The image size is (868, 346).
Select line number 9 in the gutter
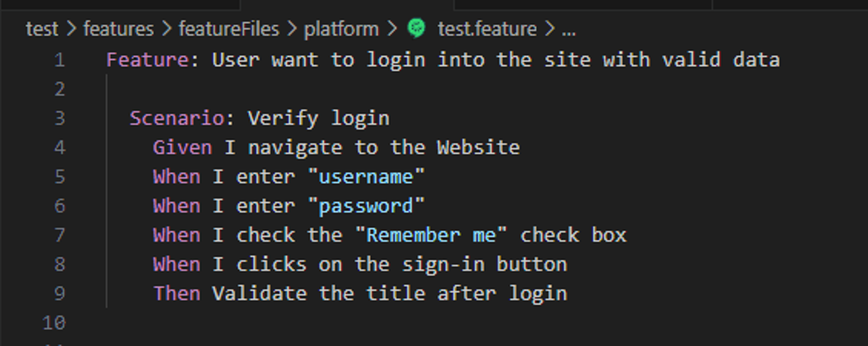click(60, 293)
